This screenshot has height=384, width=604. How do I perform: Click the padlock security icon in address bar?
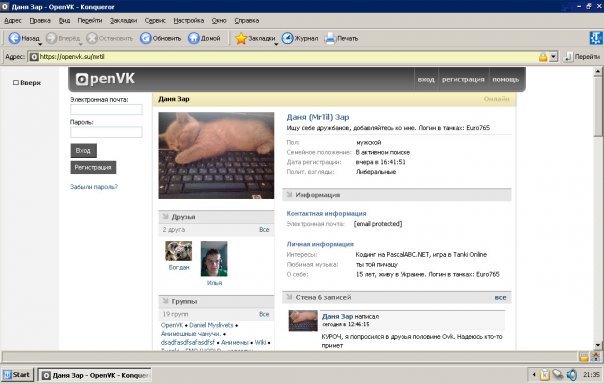(x=543, y=57)
